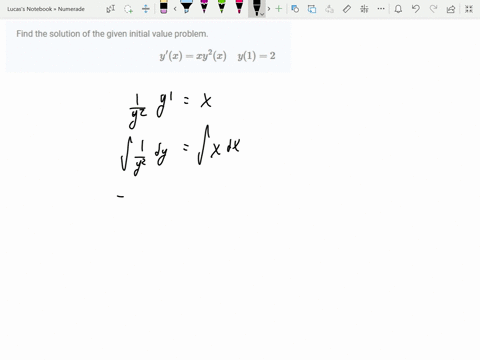Show the Ruler tool
This screenshot has height=360, width=480.
click(x=347, y=9)
